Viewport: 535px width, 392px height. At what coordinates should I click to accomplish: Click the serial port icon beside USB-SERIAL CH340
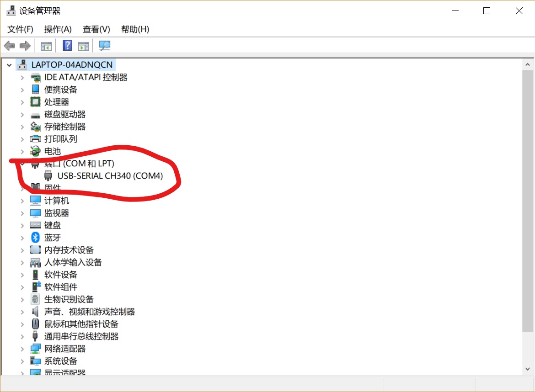coord(48,175)
